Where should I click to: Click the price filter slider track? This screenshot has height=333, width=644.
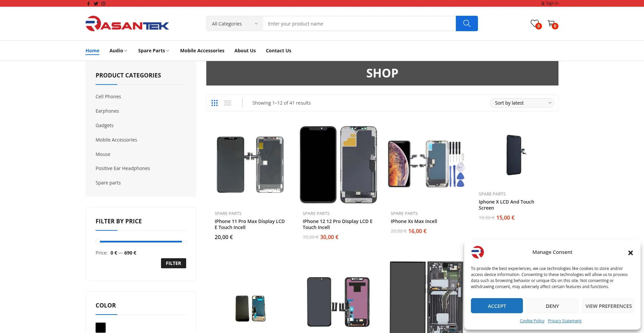point(141,241)
